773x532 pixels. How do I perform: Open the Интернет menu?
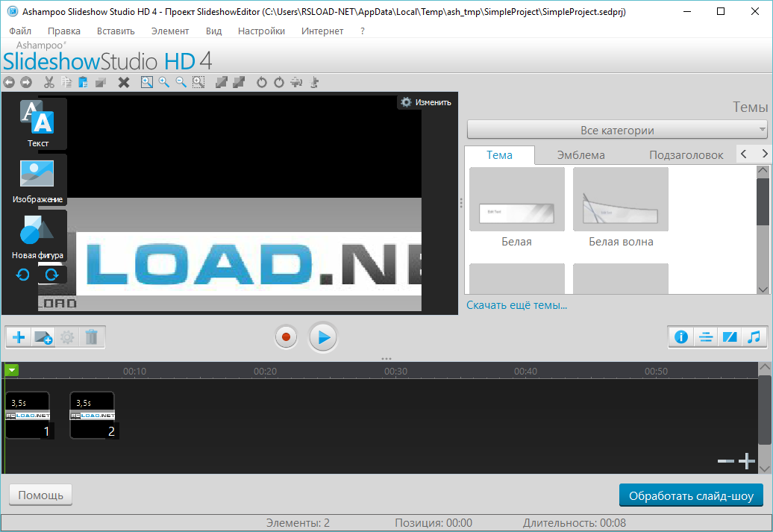tap(322, 31)
